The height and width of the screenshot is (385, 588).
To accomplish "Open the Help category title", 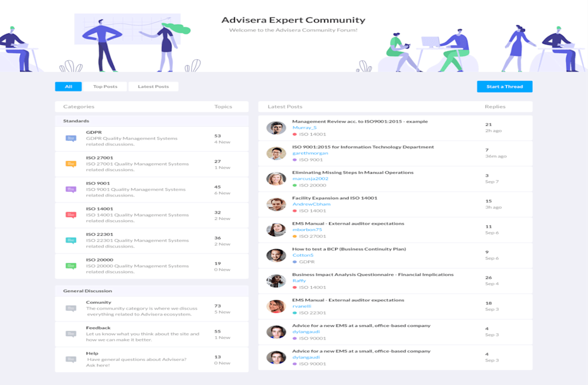I will click(92, 353).
